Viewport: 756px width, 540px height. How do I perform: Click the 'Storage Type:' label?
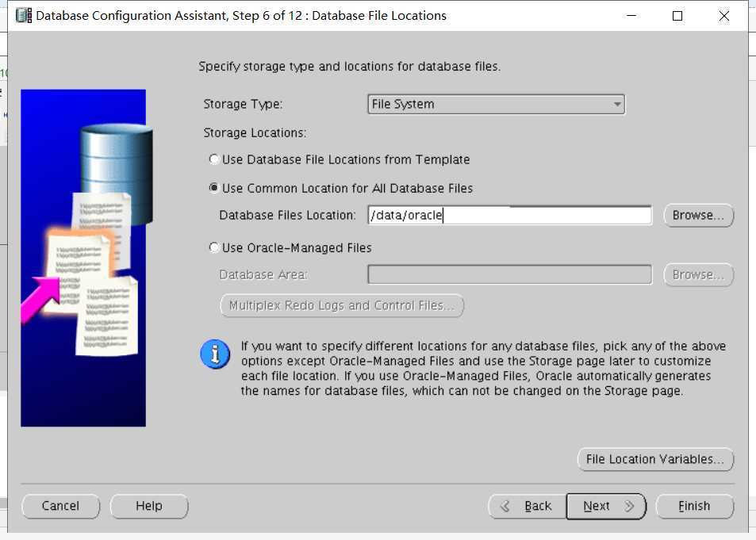click(243, 104)
